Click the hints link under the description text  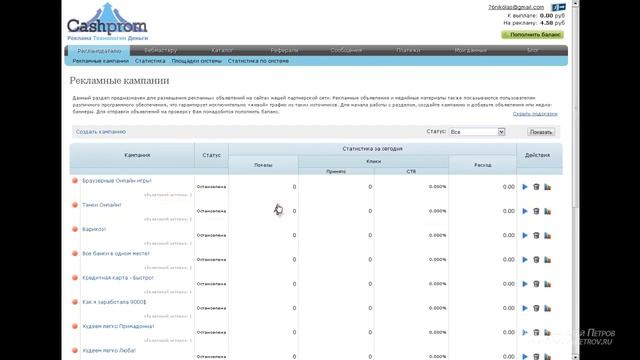[535, 114]
